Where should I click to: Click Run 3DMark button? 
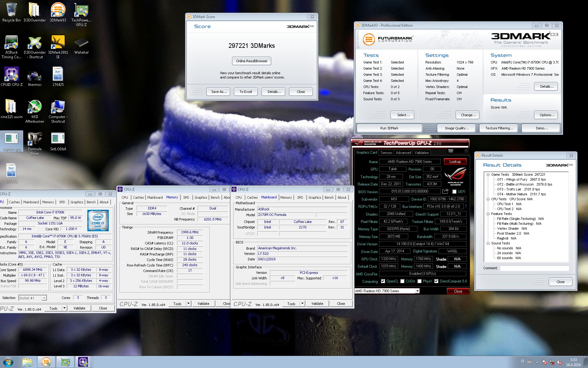coord(389,128)
